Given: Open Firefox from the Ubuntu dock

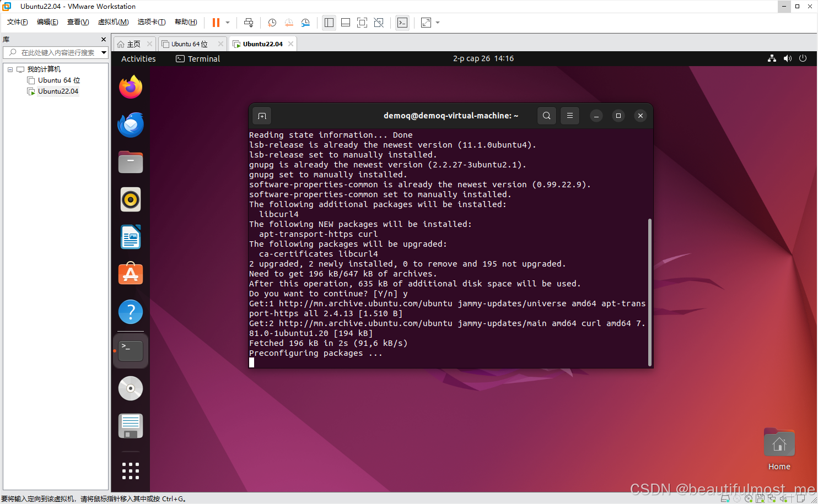Looking at the screenshot, I should pos(131,87).
